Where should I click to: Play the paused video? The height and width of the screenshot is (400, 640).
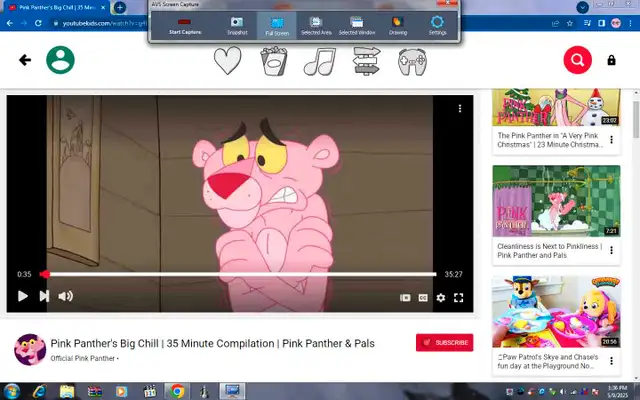[23, 296]
